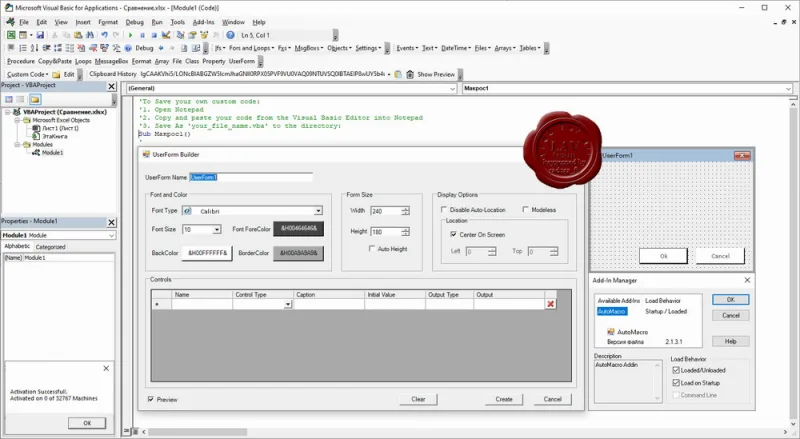This screenshot has width=800, height=439.
Task: Click the Undo arrow icon
Action: click(x=104, y=35)
